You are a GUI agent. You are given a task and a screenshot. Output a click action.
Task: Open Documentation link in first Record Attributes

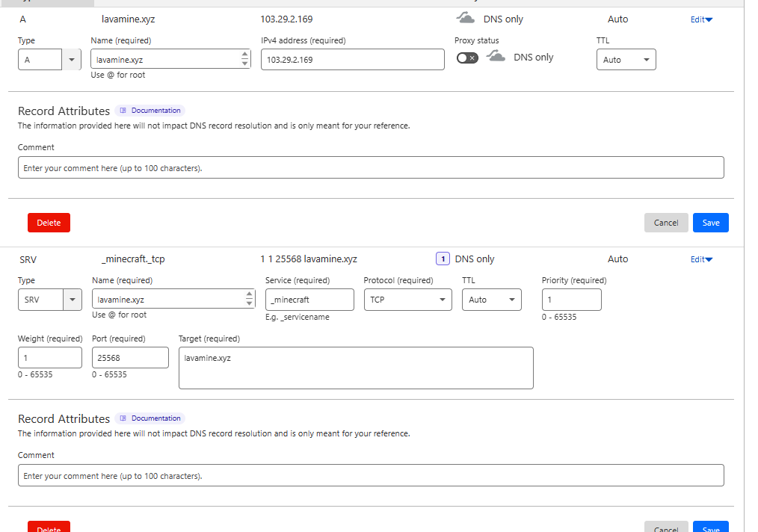150,111
